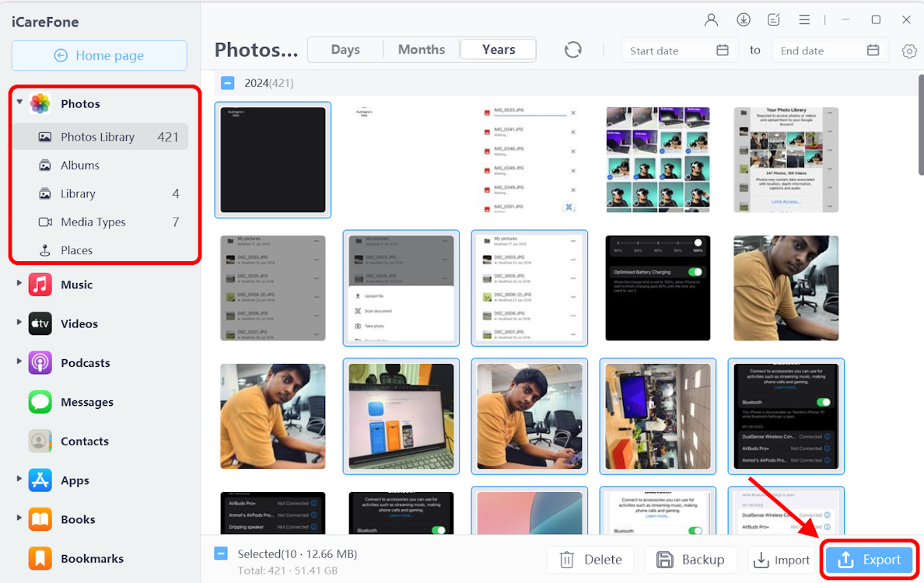Click the user account icon

click(711, 19)
